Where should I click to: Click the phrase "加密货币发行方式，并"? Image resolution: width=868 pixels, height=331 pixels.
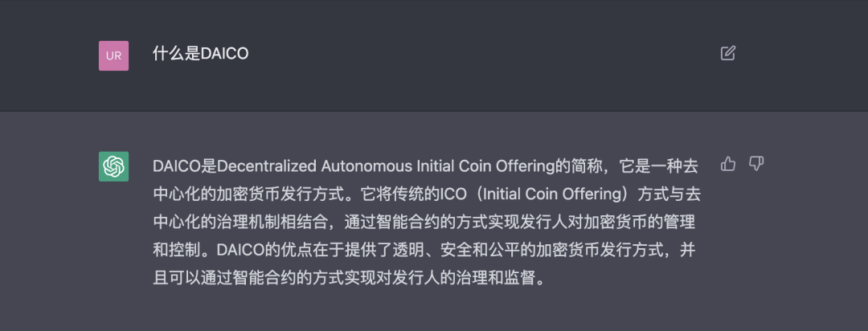click(617, 251)
